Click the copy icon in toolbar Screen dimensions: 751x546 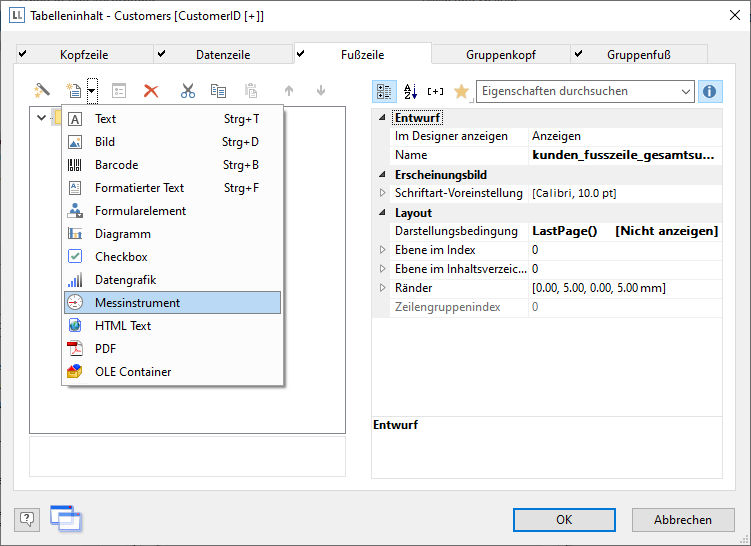pos(218,91)
